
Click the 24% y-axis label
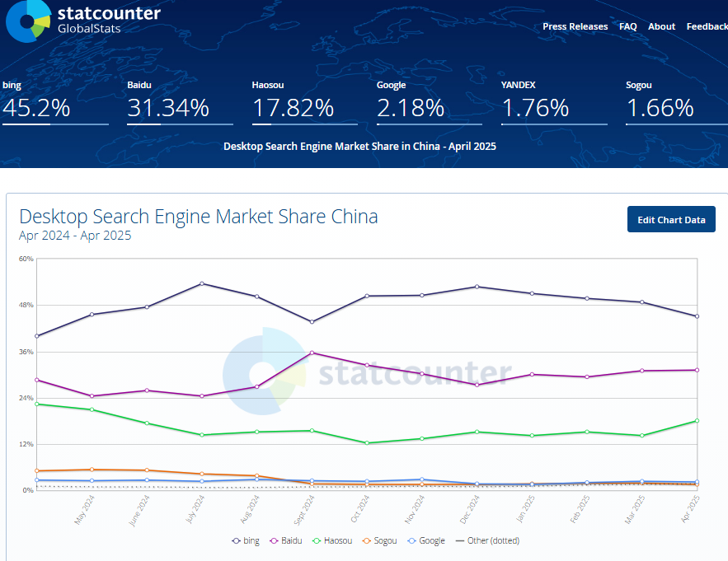[x=26, y=398]
